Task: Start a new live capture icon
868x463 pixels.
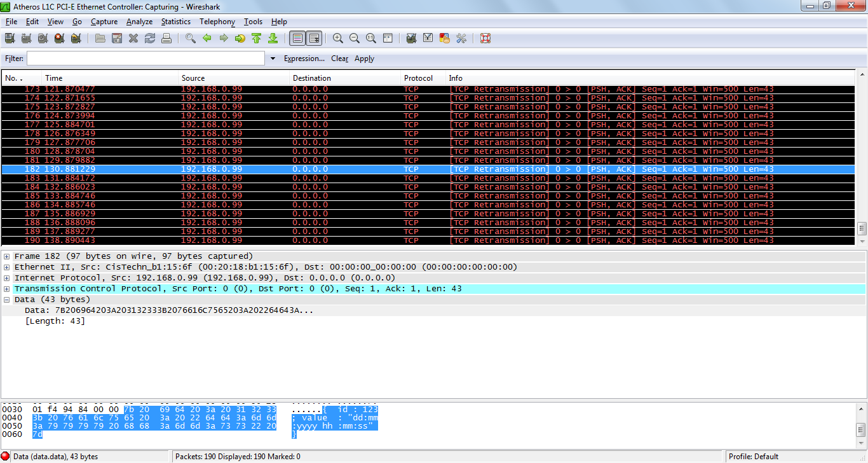Action: click(43, 38)
